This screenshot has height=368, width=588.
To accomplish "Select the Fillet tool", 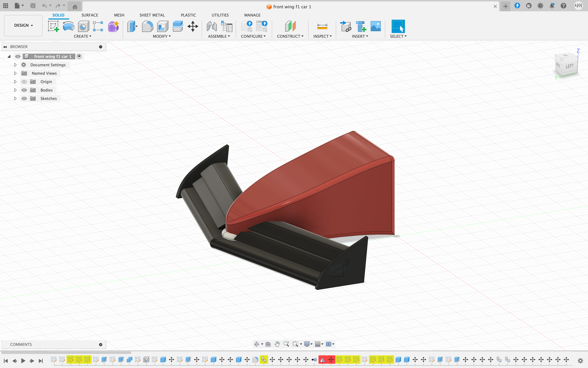I will click(x=147, y=26).
